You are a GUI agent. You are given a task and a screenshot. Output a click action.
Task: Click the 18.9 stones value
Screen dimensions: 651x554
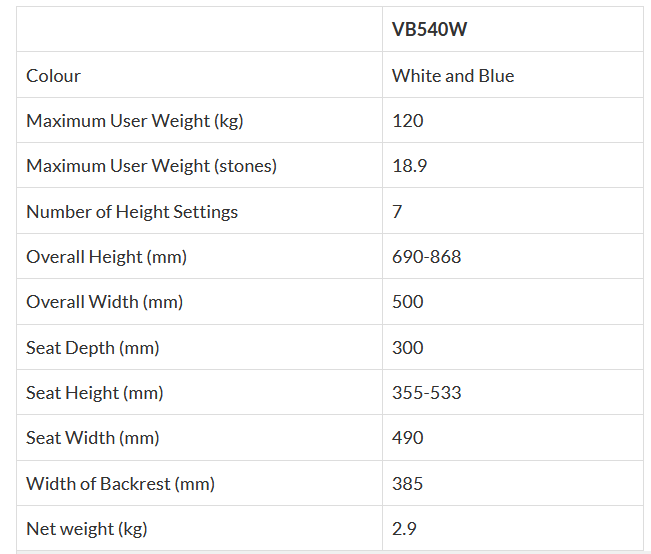[410, 166]
